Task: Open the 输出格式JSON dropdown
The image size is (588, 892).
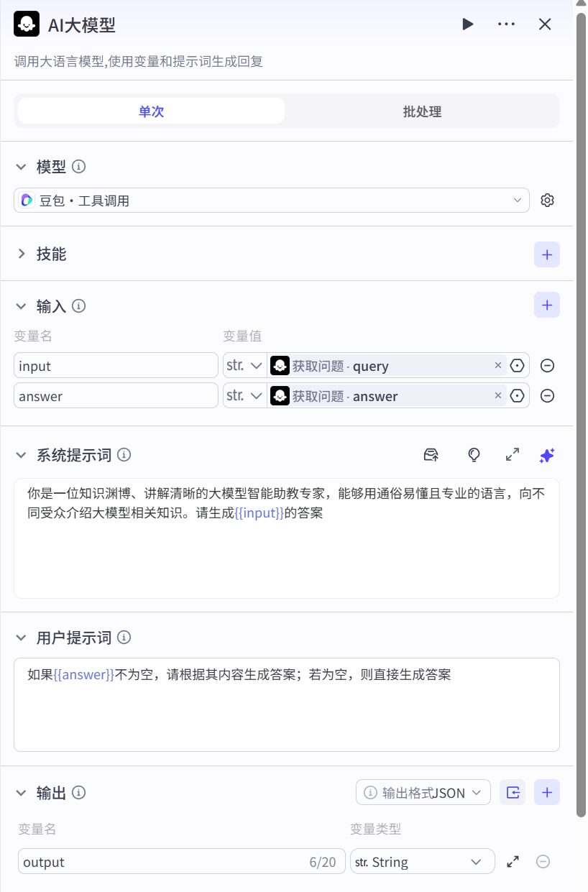Action: [423, 793]
